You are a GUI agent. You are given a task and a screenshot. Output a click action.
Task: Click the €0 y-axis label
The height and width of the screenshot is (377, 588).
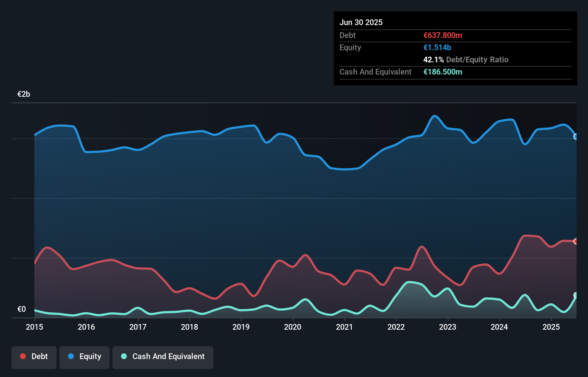pos(21,309)
